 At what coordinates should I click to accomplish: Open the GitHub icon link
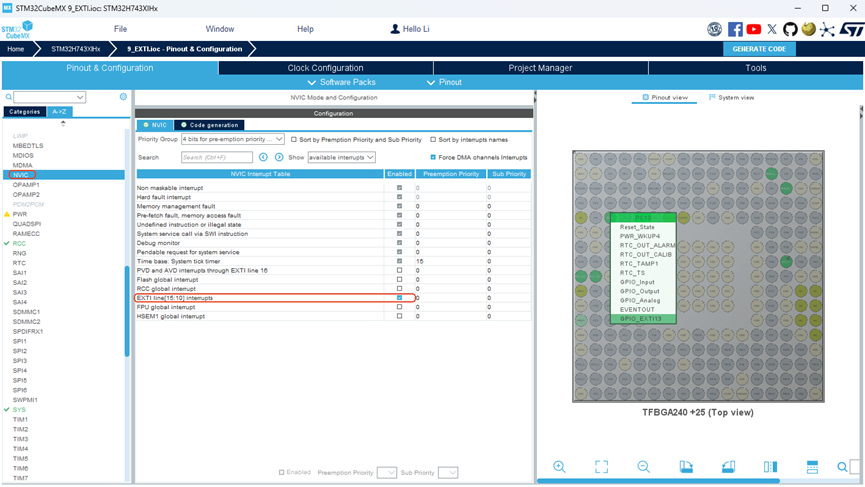coord(790,29)
